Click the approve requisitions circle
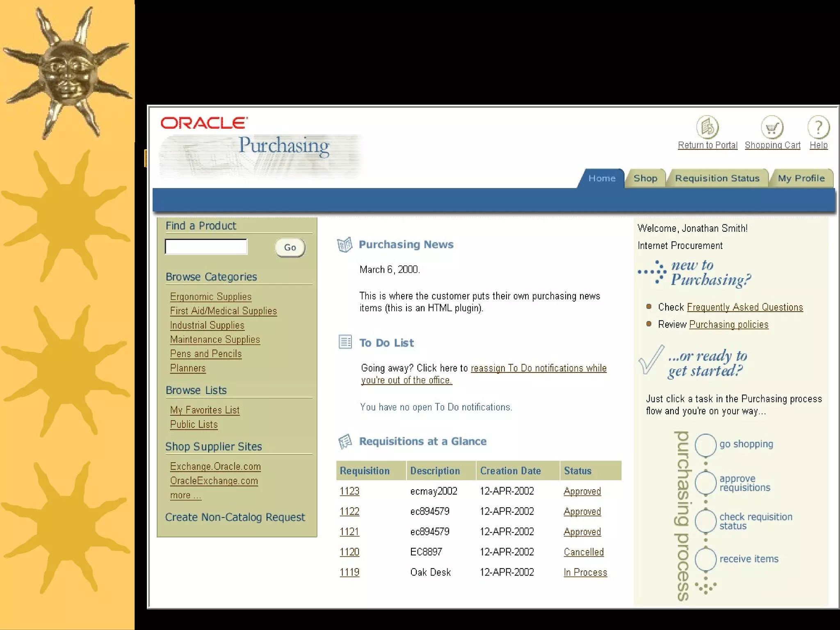The image size is (840, 630). pyautogui.click(x=705, y=483)
